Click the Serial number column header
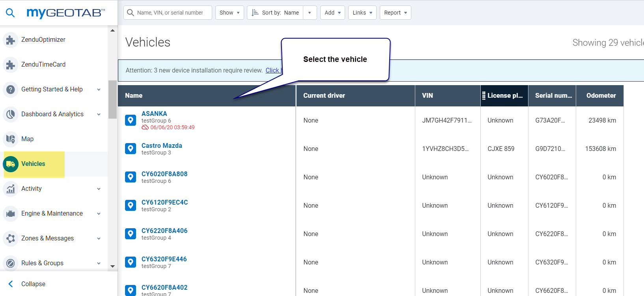Image resolution: width=644 pixels, height=296 pixels. tap(552, 96)
